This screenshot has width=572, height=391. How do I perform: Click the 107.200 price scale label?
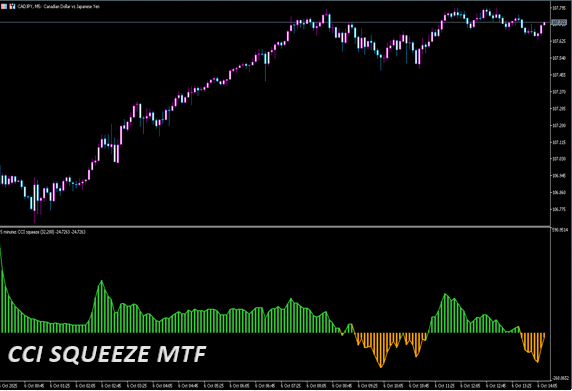pyautogui.click(x=559, y=125)
